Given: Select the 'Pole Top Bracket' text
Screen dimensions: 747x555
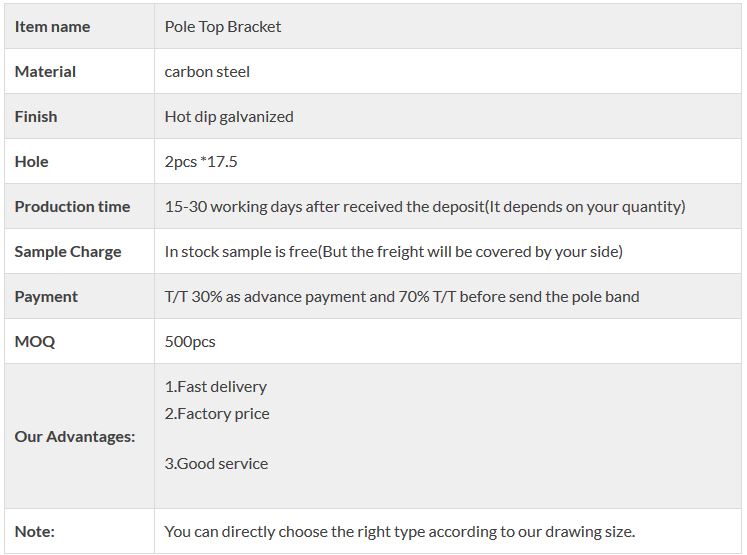Looking at the screenshot, I should click(223, 27).
